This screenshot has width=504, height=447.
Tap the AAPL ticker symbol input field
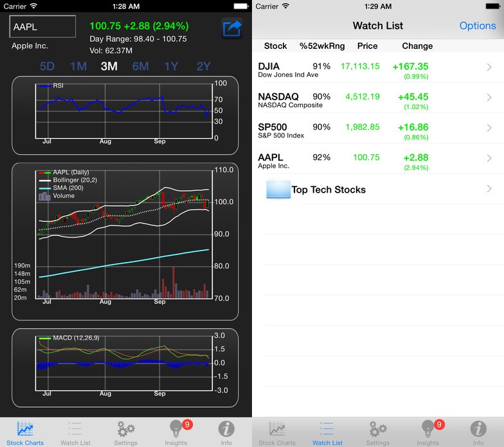pos(42,27)
